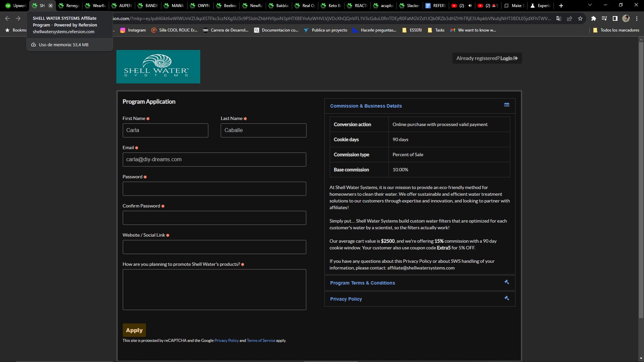Open a new browser tab
The height and width of the screenshot is (362, 644).
coord(561,6)
